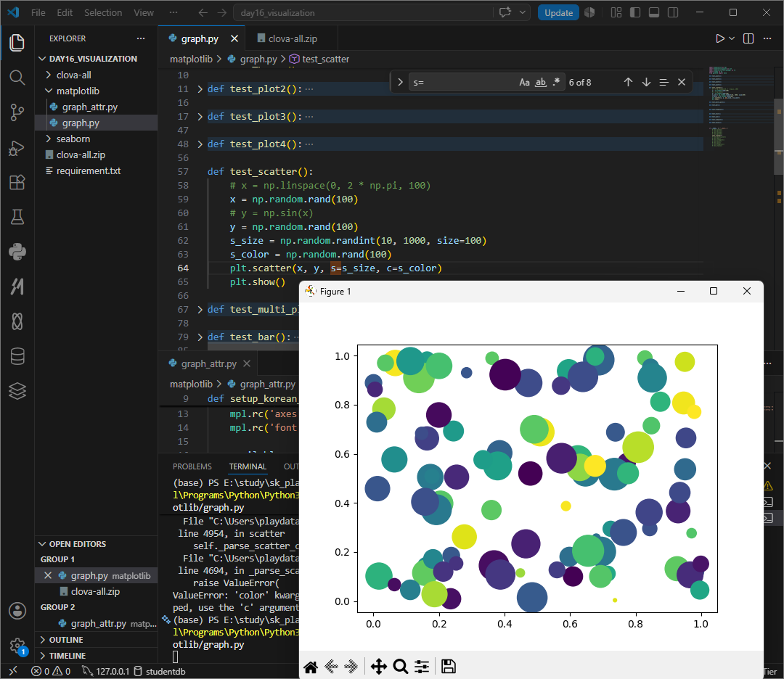The height and width of the screenshot is (679, 784).
Task: Open the Extensions view
Action: pyautogui.click(x=17, y=182)
